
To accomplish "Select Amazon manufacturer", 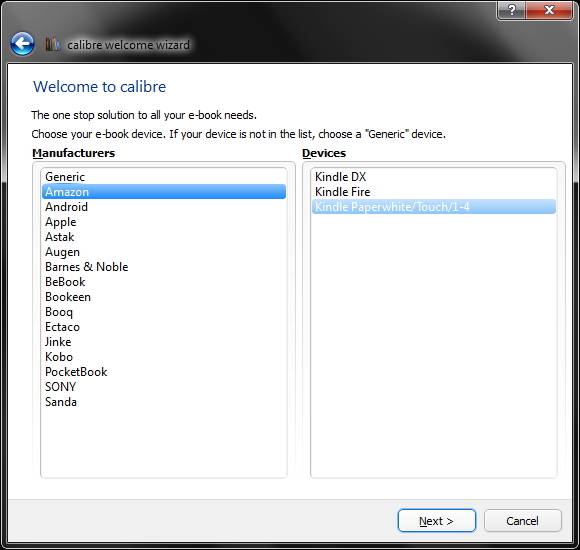I will pos(164,192).
